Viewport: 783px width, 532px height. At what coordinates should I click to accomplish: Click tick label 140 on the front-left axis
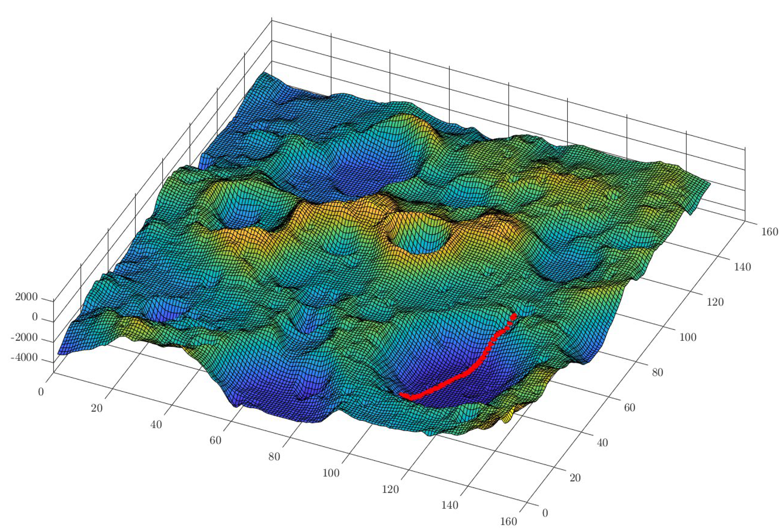pos(450,505)
